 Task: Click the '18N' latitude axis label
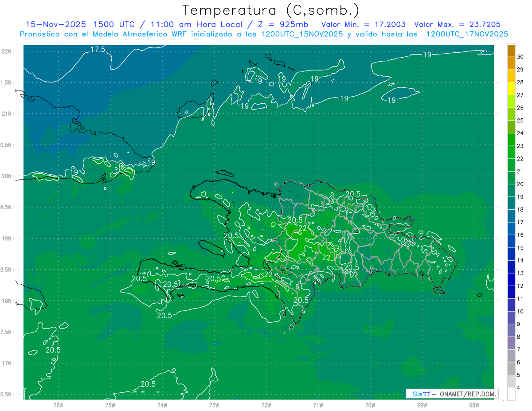coord(7,301)
